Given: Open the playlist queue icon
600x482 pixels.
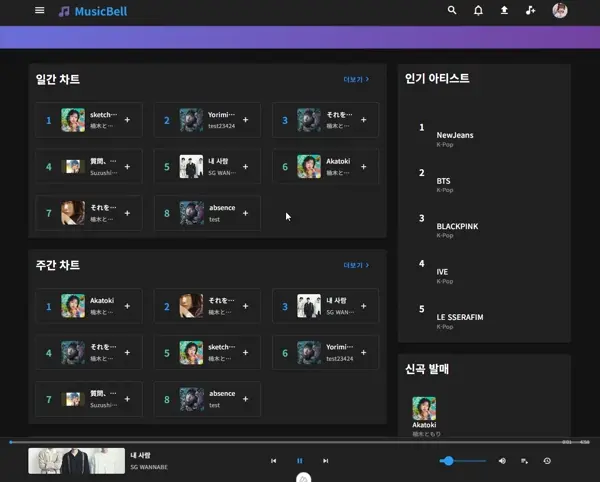Looking at the screenshot, I should click(524, 461).
